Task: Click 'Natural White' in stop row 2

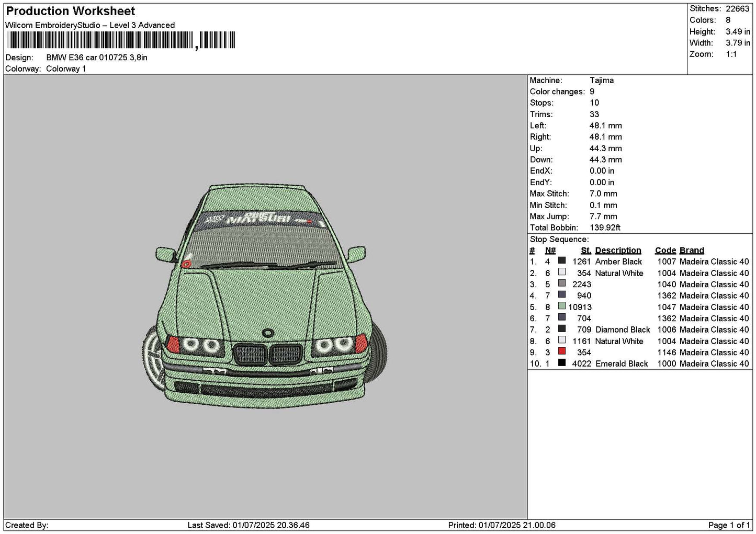Action: (619, 274)
